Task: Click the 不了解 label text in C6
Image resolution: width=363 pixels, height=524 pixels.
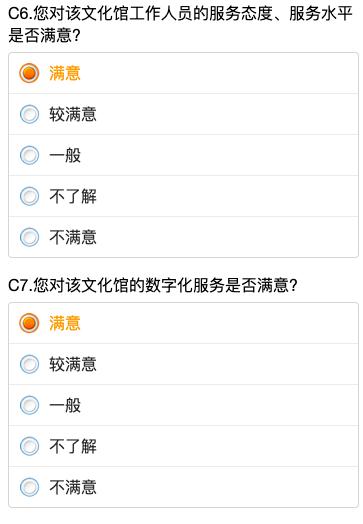Action: click(73, 196)
